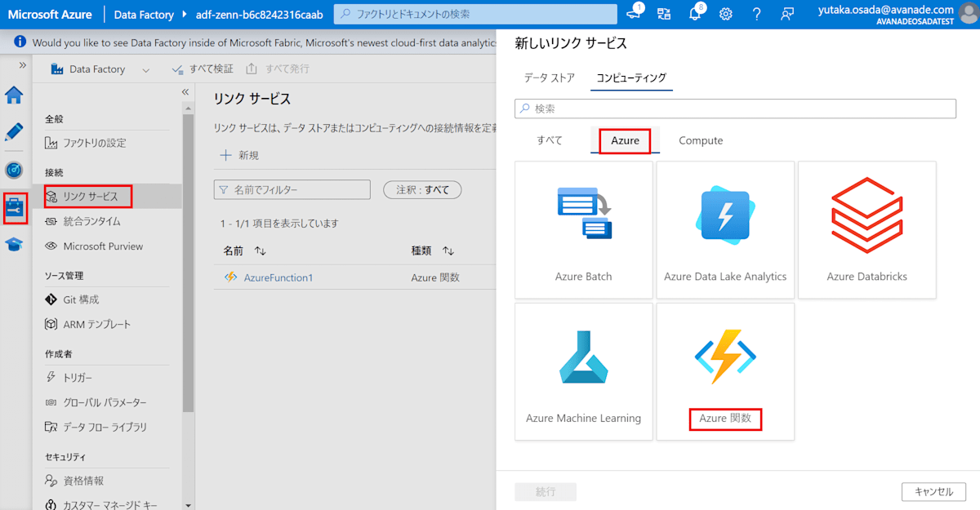Viewport: 980px width, 510px height.
Task: Open the Manage toolbox icon
Action: pyautogui.click(x=15, y=208)
